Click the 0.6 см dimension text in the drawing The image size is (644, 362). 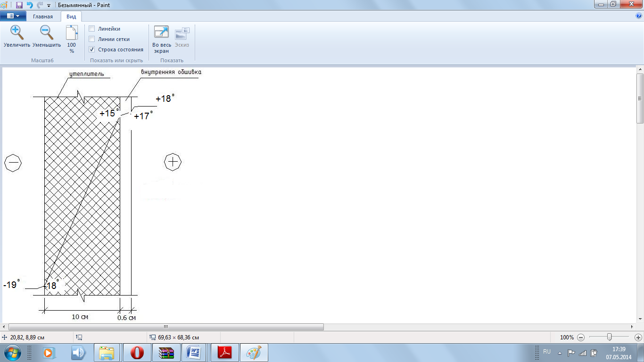[126, 318]
